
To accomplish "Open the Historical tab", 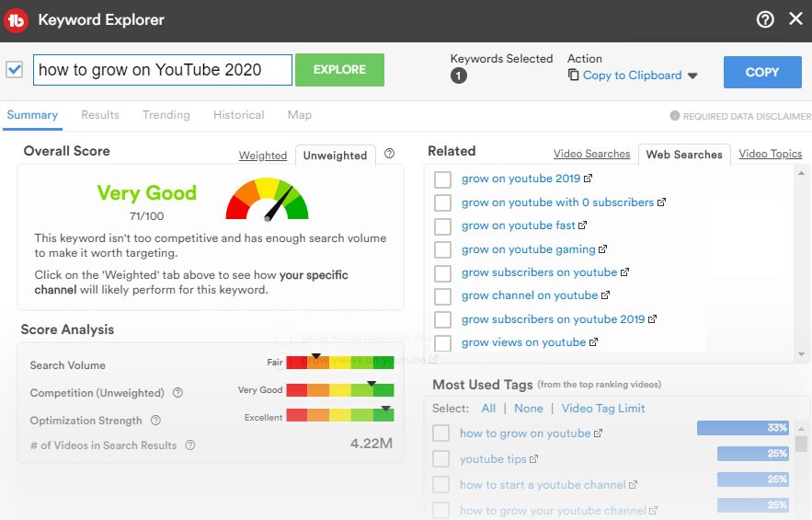I will click(x=239, y=115).
